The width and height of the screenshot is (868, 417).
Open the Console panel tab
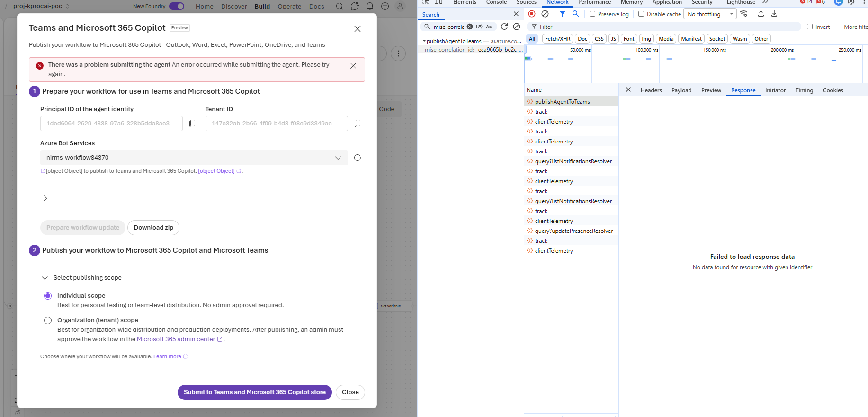tap(496, 2)
